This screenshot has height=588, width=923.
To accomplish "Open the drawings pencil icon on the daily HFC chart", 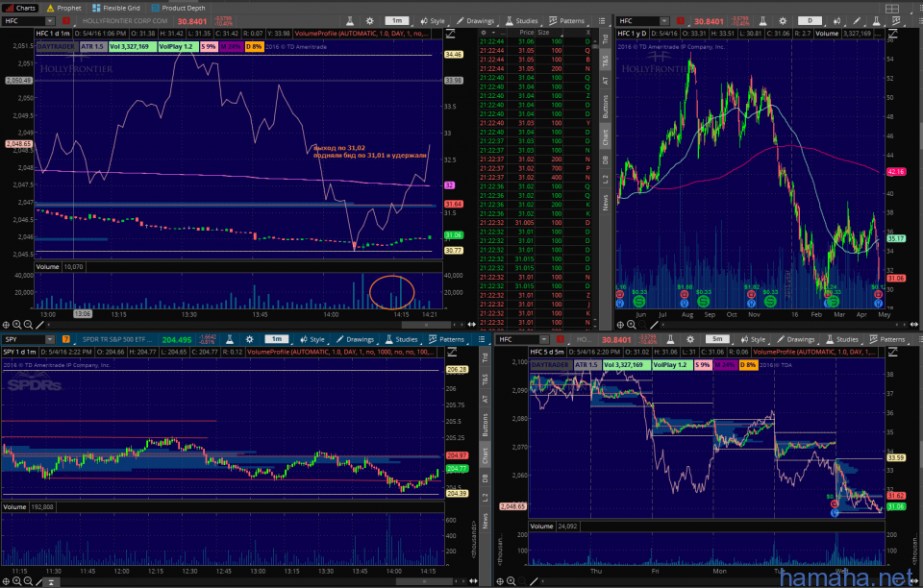I will pyautogui.click(x=857, y=20).
